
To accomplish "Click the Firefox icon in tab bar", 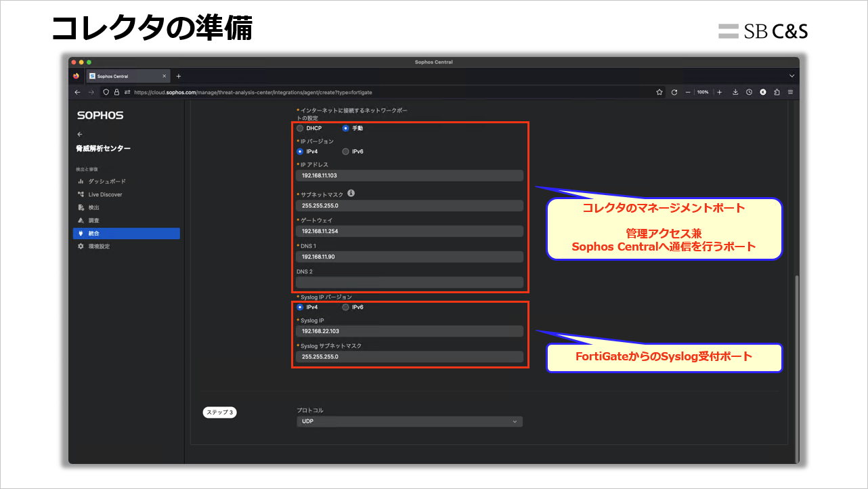I will point(77,76).
